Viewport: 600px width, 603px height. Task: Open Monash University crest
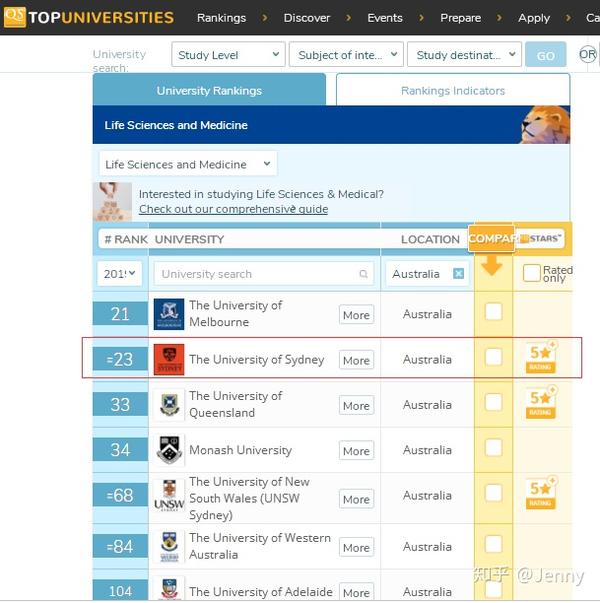(x=169, y=450)
